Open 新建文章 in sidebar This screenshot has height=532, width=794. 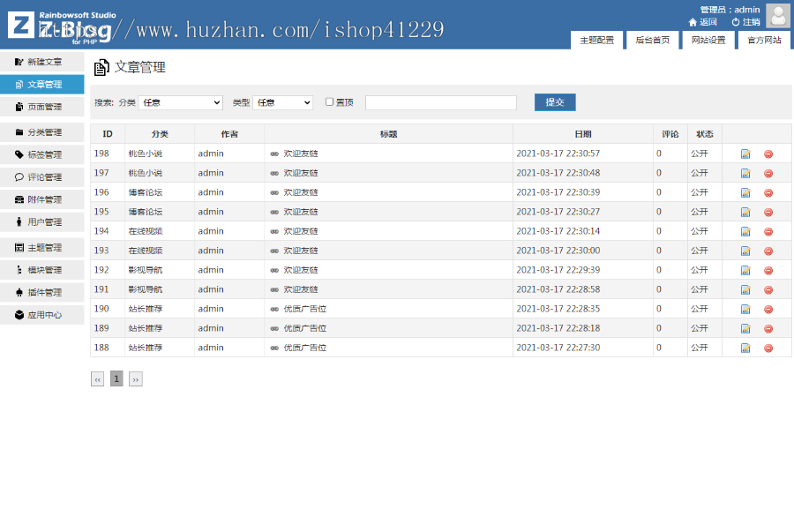42,62
